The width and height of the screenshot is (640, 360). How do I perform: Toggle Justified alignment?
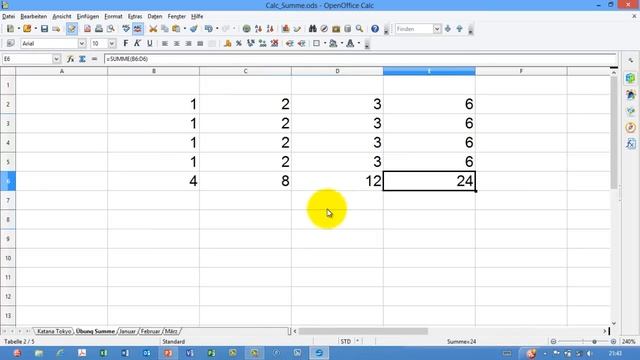pos(200,44)
